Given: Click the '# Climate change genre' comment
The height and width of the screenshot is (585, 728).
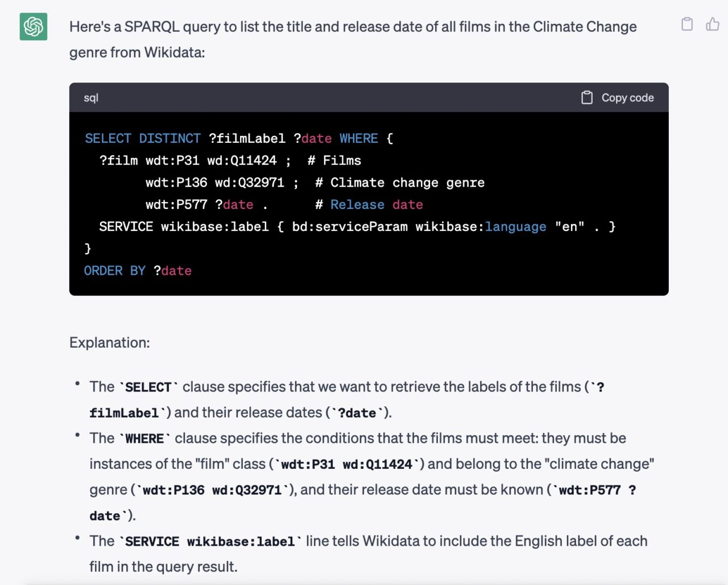Looking at the screenshot, I should (400, 183).
